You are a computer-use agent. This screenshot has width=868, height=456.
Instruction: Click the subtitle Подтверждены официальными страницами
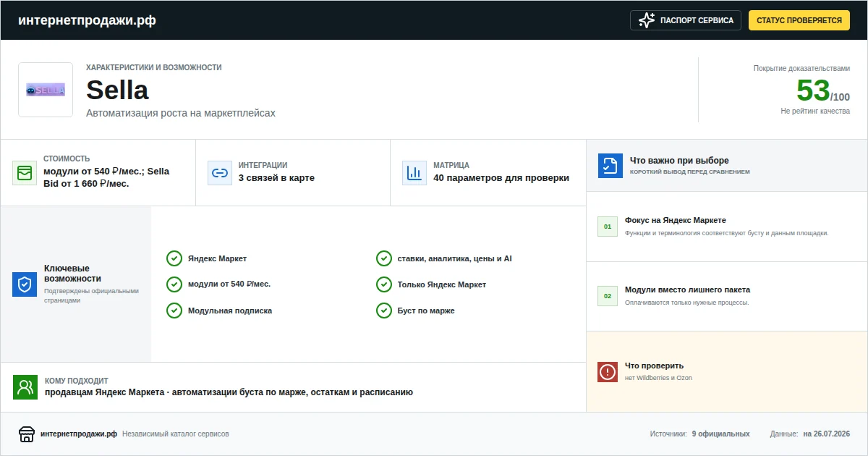91,295
